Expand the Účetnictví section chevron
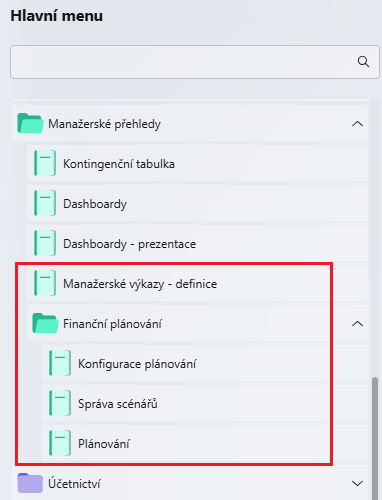The image size is (382, 500). pyautogui.click(x=358, y=483)
